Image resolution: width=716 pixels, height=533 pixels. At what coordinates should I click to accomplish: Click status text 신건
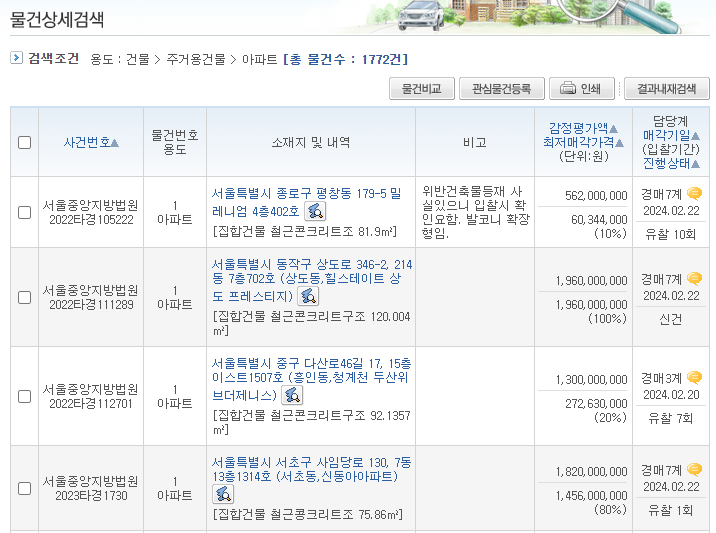[670, 319]
